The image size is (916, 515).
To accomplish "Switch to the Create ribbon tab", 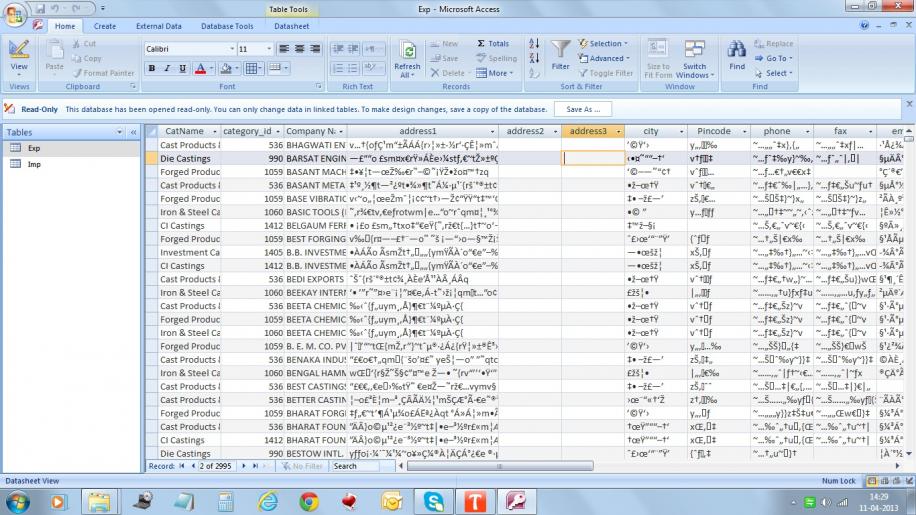I will pos(105,26).
